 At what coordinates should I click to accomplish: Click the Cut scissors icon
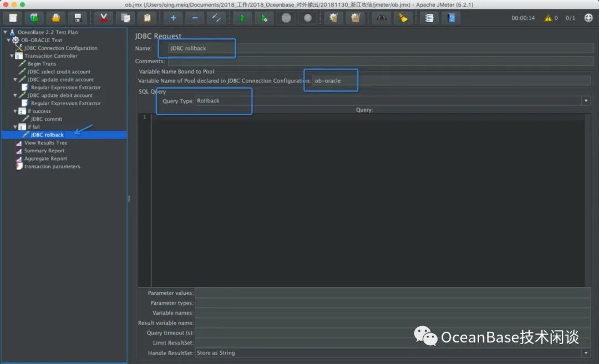click(x=103, y=18)
